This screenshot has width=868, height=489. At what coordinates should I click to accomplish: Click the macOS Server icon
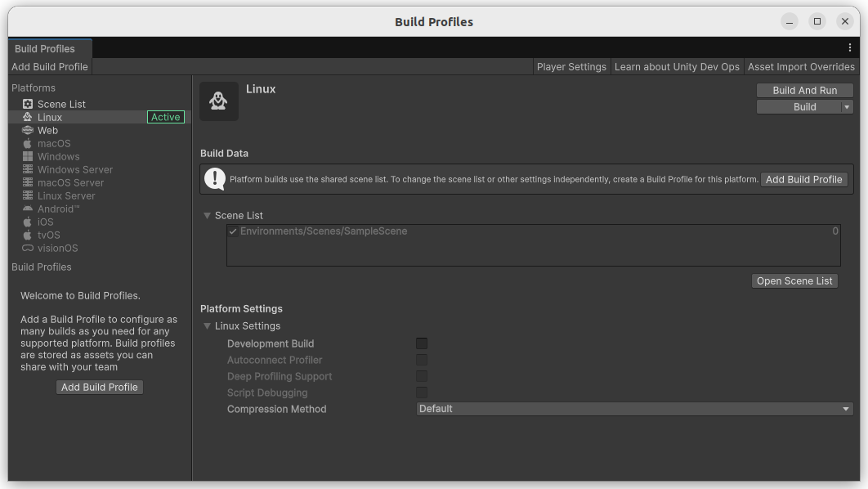coord(28,182)
